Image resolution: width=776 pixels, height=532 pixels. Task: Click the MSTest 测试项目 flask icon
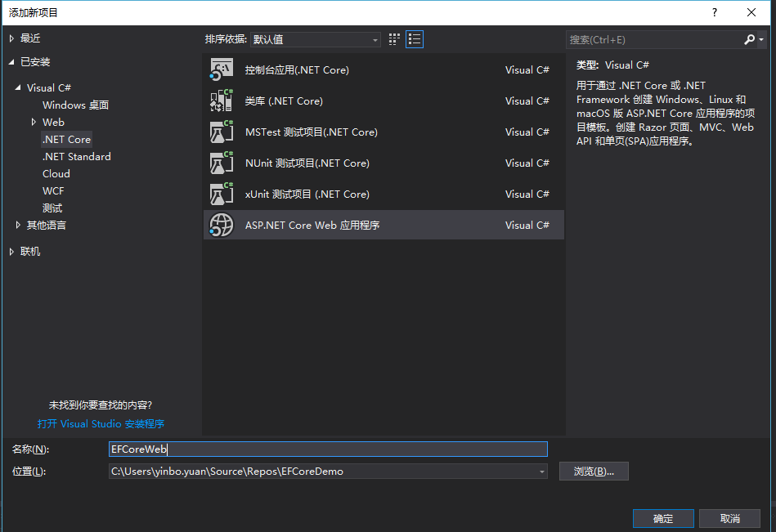point(222,132)
